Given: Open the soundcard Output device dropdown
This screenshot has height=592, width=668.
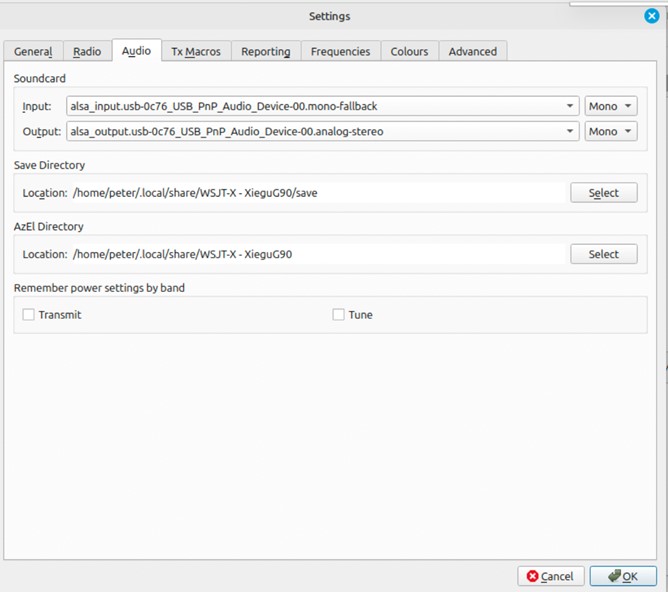Looking at the screenshot, I should coord(322,131).
